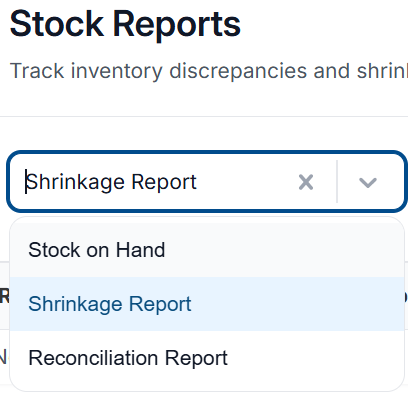408x394 pixels.
Task: Keep Shrinkage Report by clicking its blue row
Action: 207,304
